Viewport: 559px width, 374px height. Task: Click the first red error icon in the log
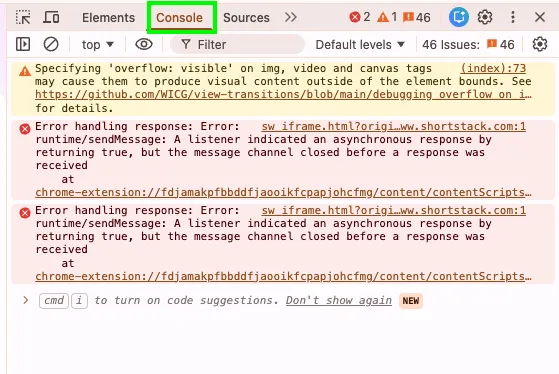click(x=25, y=129)
